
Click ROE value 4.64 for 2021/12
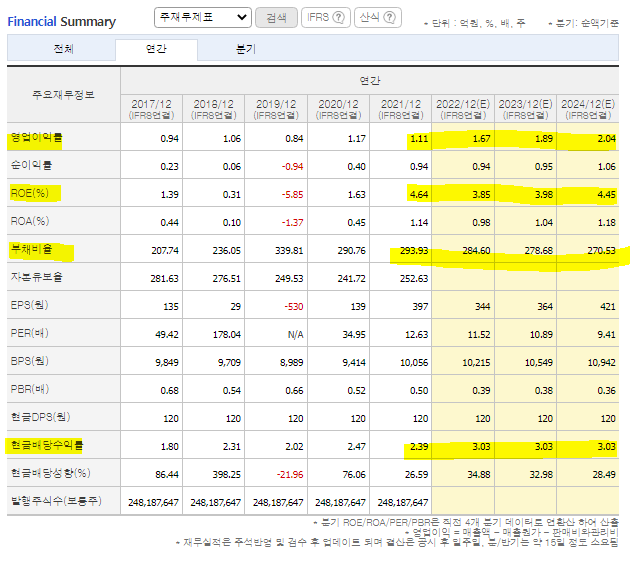point(419,195)
